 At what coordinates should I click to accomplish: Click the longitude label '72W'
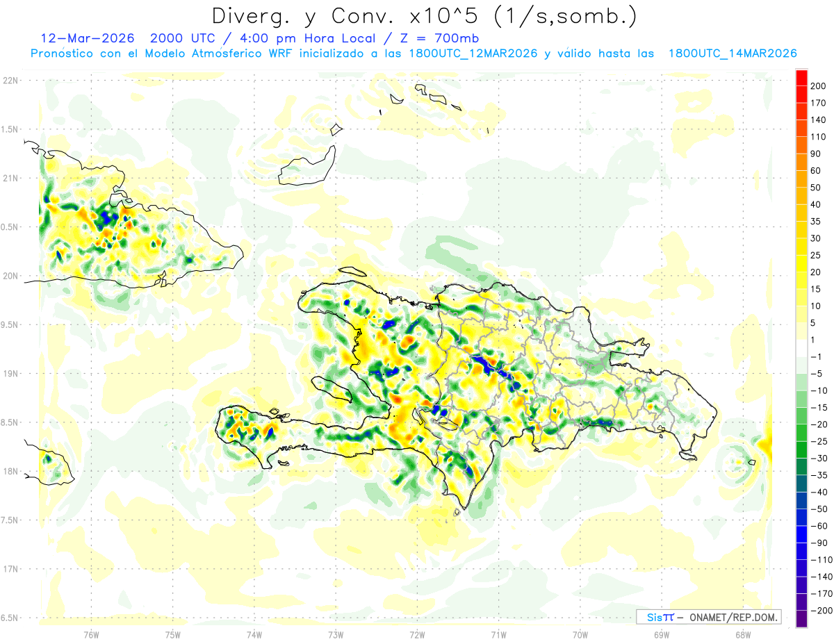(417, 634)
